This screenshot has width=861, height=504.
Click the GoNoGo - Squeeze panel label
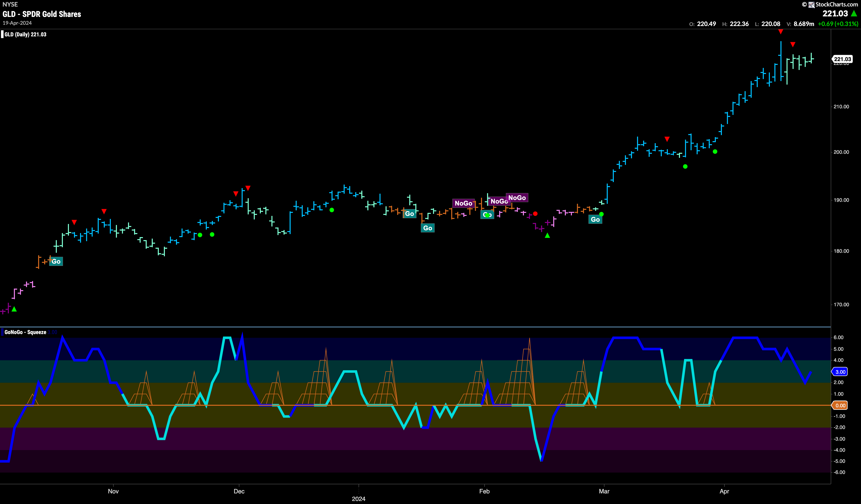[25, 332]
